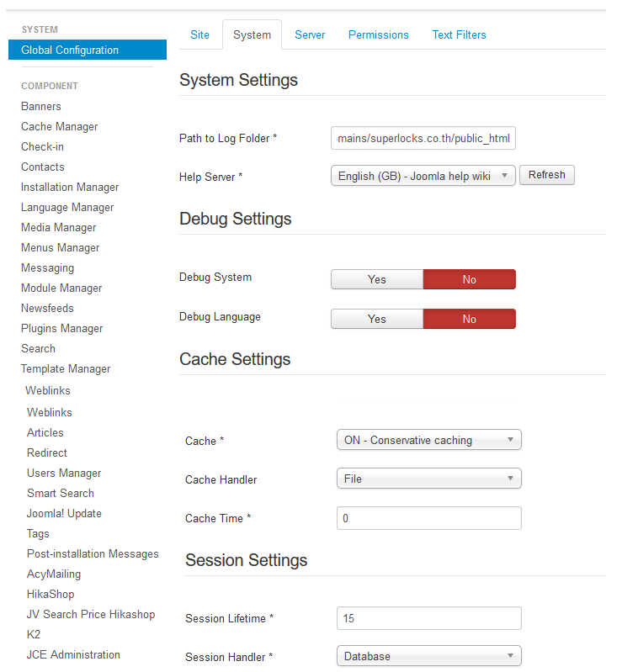Open JCE Administration link
This screenshot has height=672, width=622.
pos(73,654)
